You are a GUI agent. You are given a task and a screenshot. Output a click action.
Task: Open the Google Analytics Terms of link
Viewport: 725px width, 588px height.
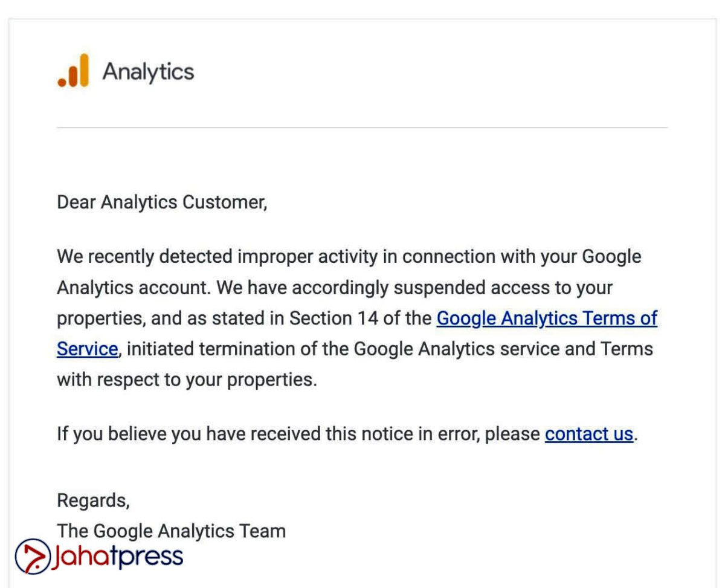point(546,318)
